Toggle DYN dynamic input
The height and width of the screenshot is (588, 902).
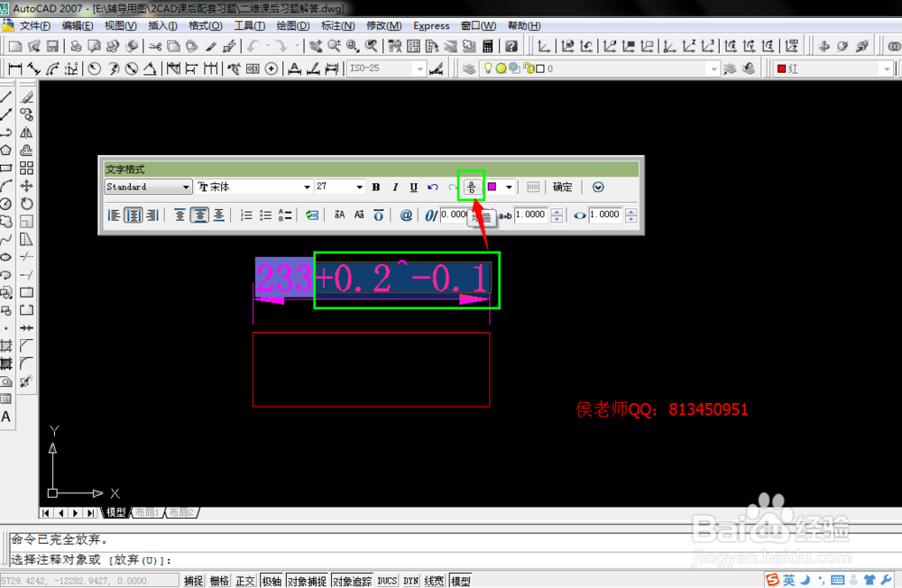pyautogui.click(x=410, y=581)
